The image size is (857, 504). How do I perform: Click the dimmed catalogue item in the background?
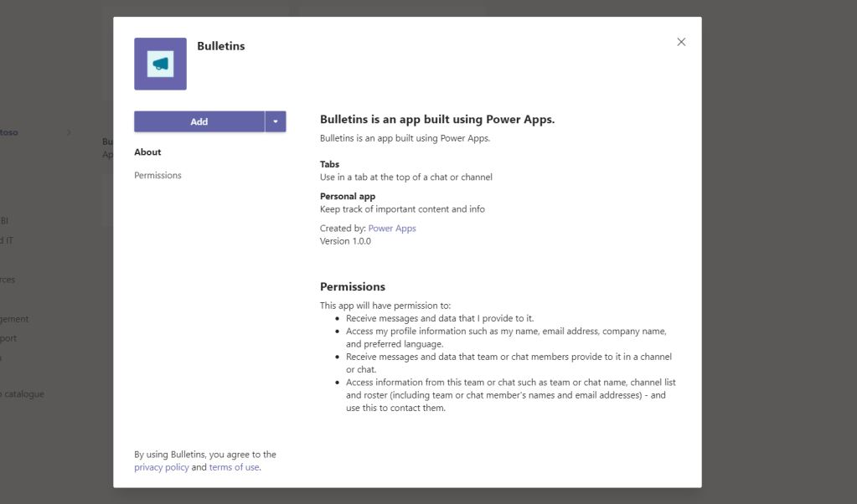[x=23, y=393]
